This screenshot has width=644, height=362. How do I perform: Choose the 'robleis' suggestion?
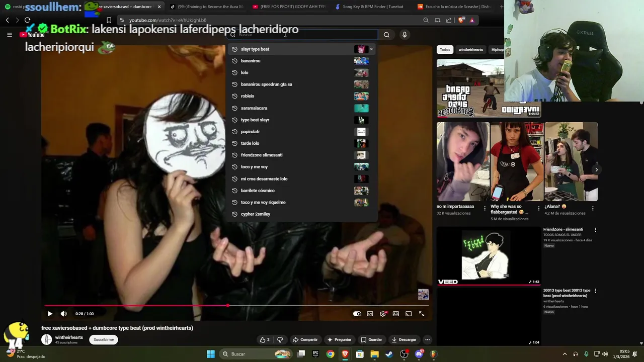(x=302, y=96)
